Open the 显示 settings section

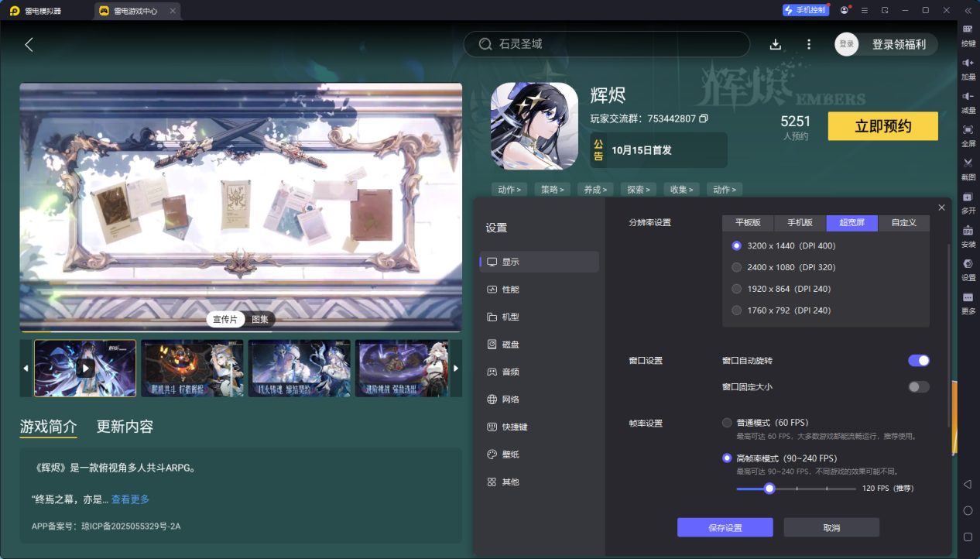click(540, 262)
